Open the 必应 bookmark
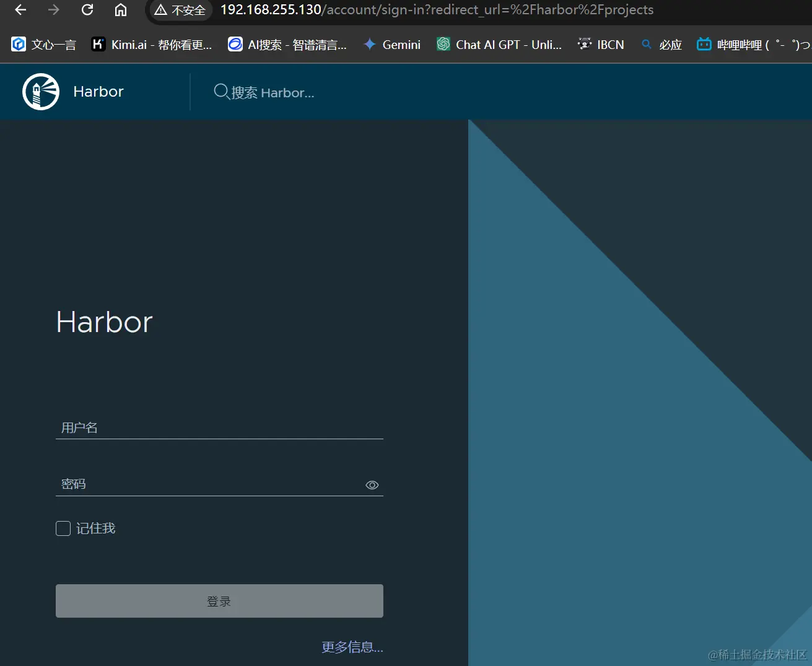Screen dimensions: 812x666 pos(661,45)
